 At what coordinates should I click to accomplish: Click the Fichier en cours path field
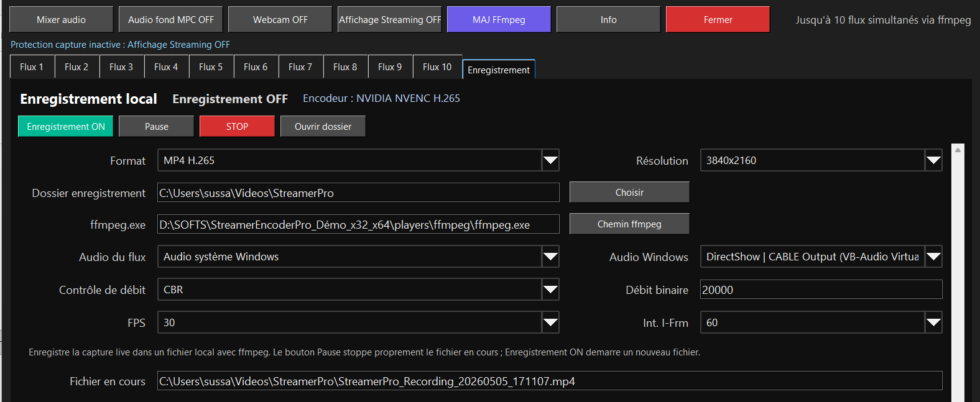[550, 381]
